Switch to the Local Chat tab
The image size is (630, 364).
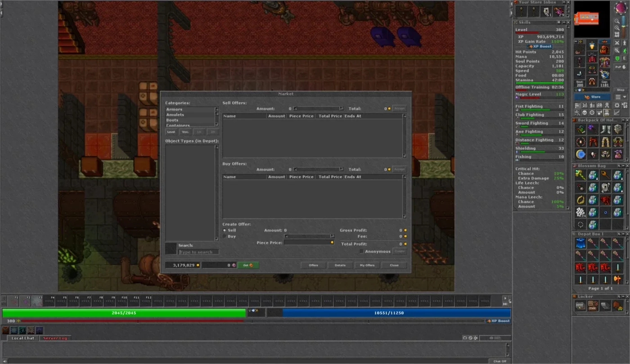(x=23, y=338)
